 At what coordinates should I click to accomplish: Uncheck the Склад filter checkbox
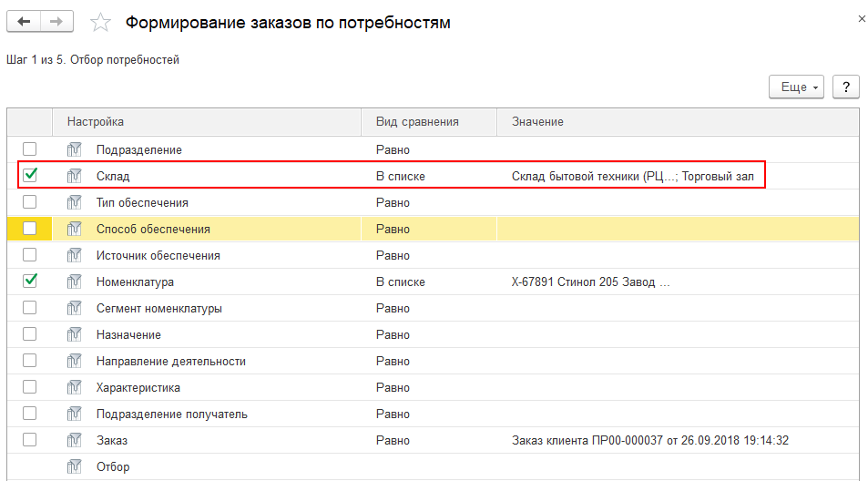point(30,175)
